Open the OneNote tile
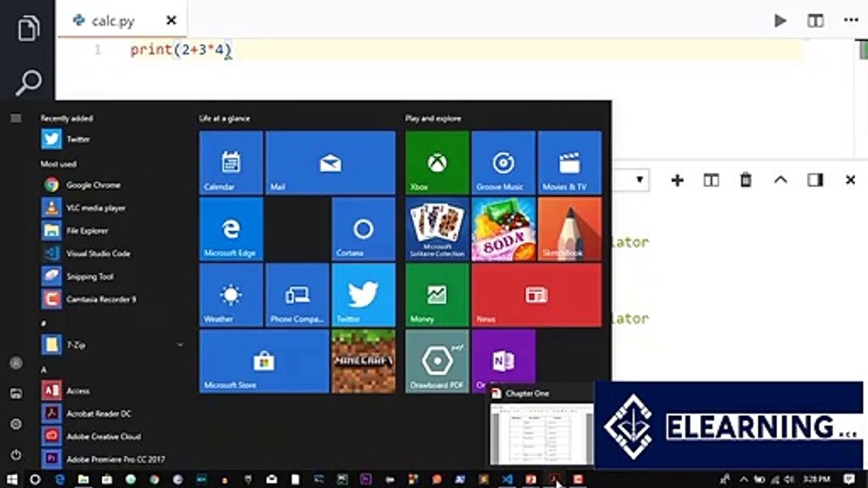 coord(503,361)
